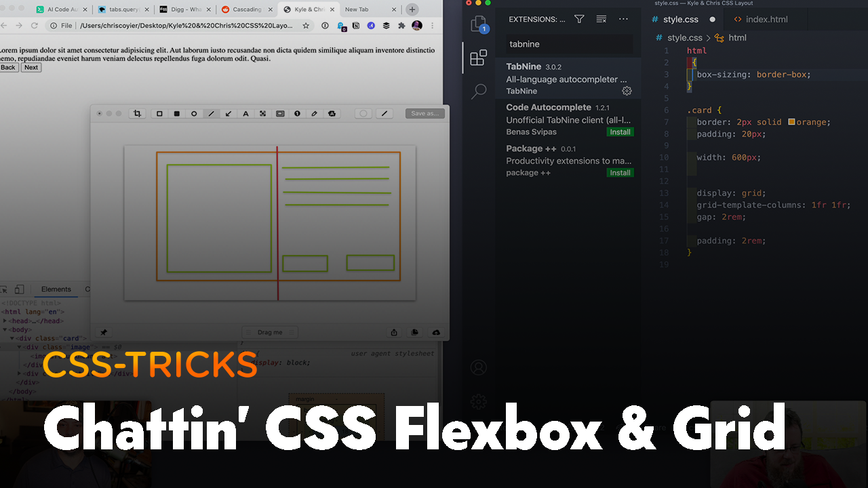The height and width of the screenshot is (488, 868).
Task: Select the arrow drawing tool
Action: tap(229, 114)
